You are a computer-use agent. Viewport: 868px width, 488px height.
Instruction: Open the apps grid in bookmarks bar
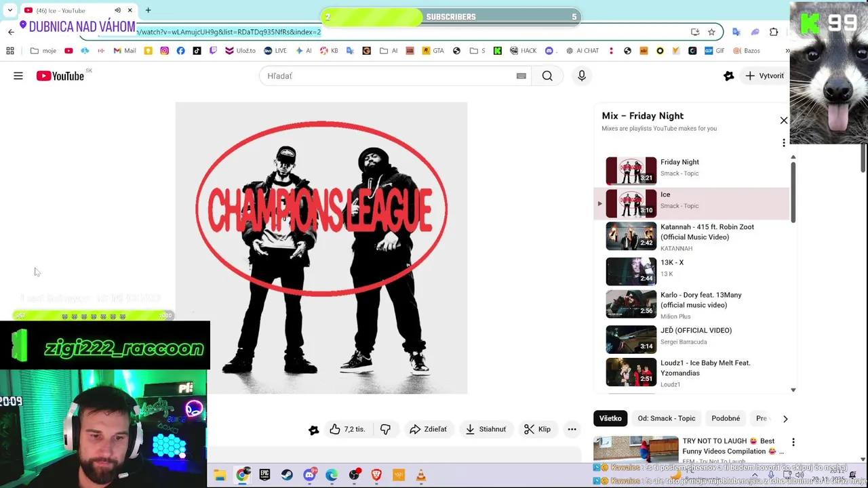click(10, 51)
